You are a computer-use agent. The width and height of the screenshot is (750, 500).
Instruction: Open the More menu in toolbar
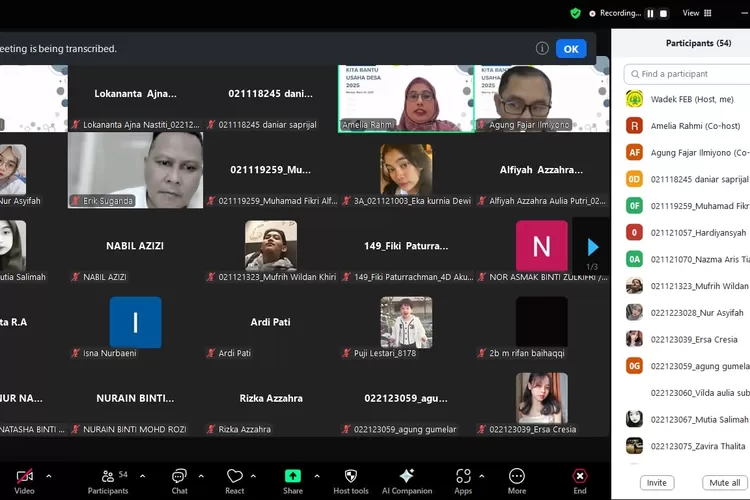click(x=517, y=480)
